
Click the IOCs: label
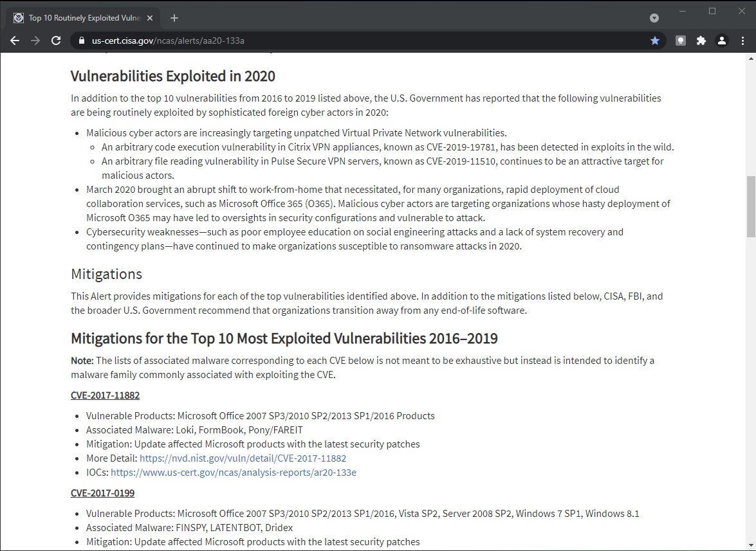(x=97, y=473)
